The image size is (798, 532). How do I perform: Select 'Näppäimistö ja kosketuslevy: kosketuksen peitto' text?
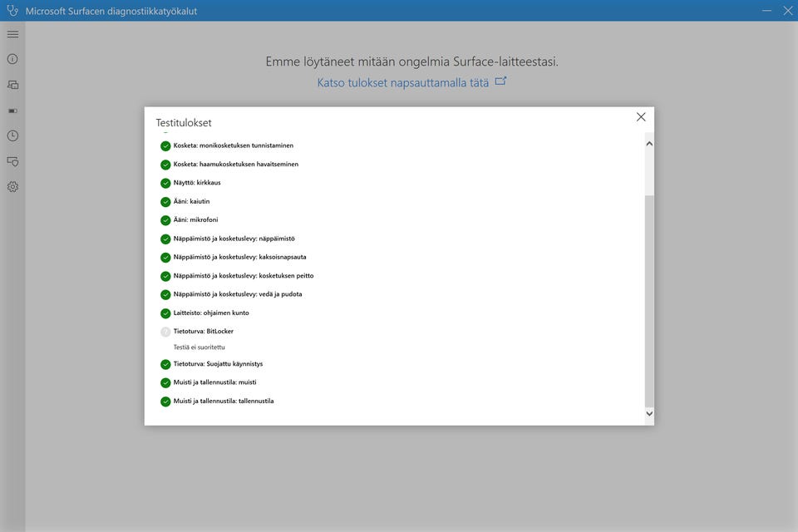pos(244,275)
